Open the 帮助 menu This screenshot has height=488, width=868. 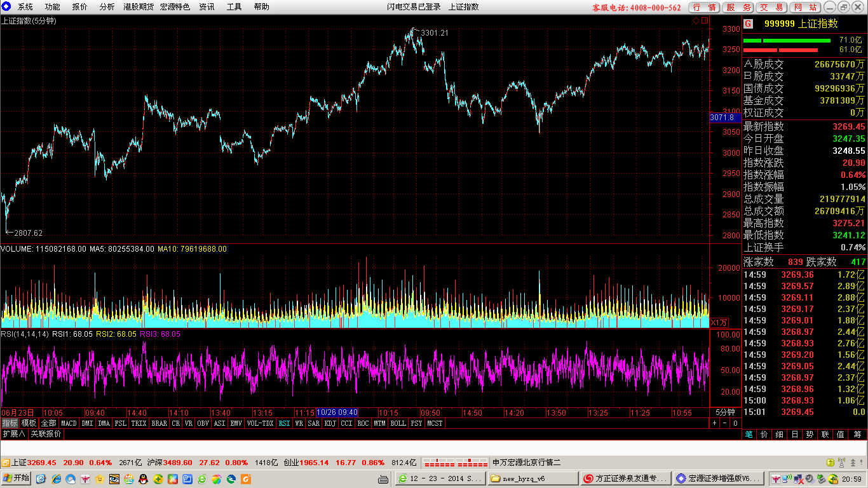pyautogui.click(x=261, y=7)
